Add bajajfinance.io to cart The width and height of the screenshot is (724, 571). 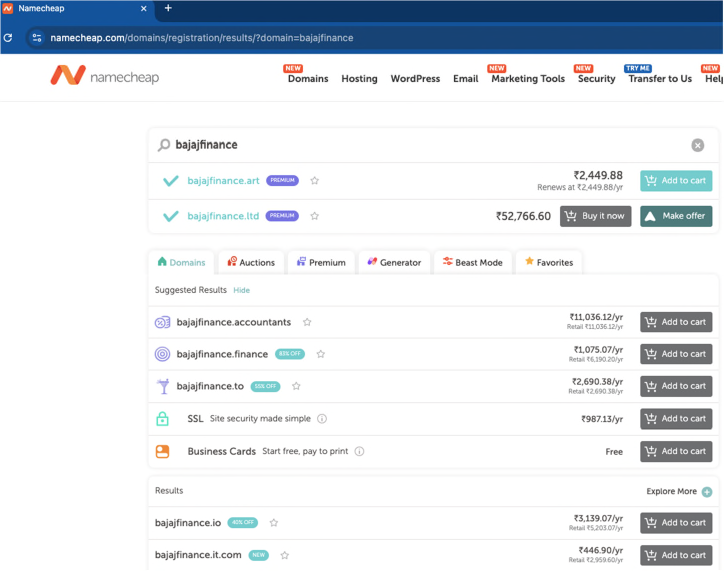(x=676, y=523)
